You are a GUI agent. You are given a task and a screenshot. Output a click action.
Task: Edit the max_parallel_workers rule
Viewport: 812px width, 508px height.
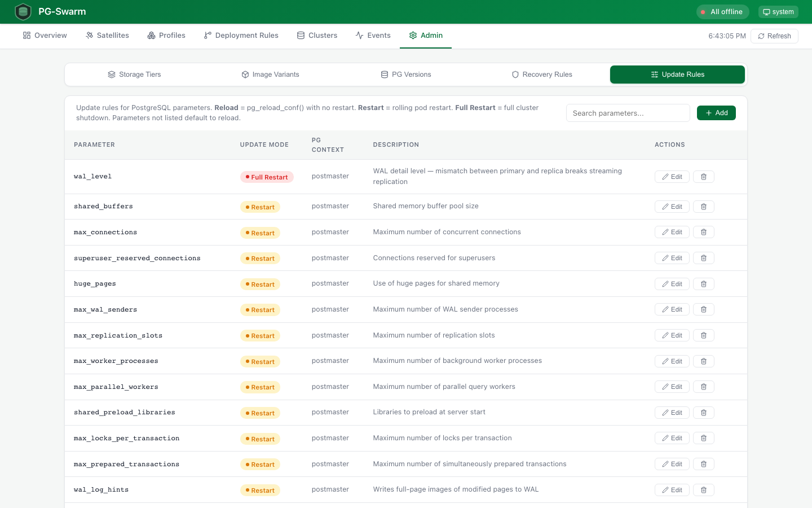click(x=672, y=387)
